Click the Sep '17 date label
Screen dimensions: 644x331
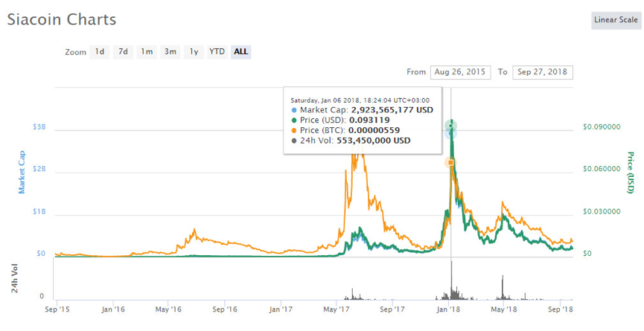tap(392, 309)
